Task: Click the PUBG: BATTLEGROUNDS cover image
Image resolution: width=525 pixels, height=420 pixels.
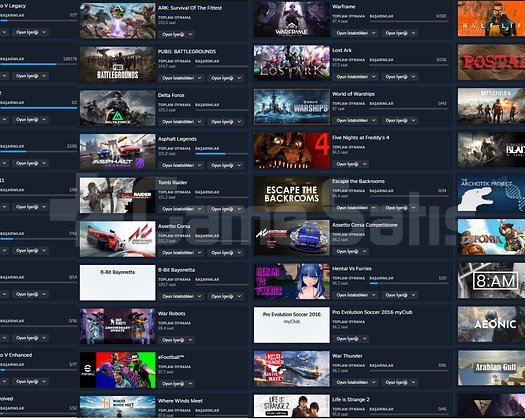Action: pos(118,64)
